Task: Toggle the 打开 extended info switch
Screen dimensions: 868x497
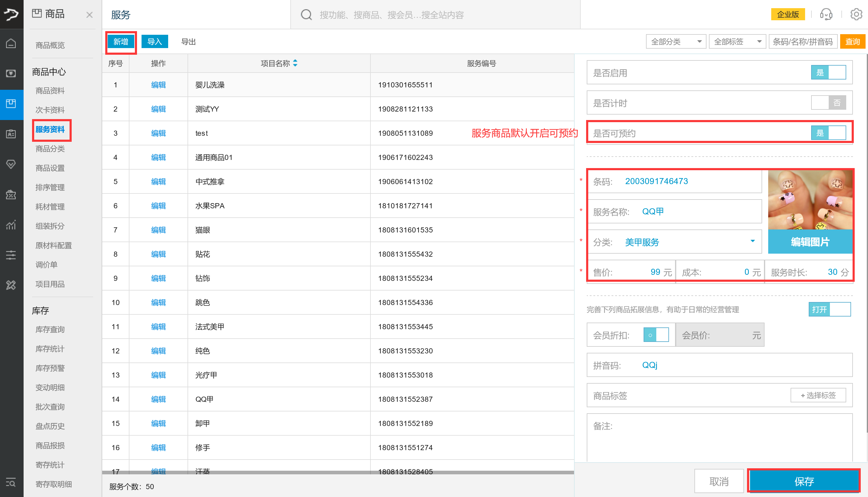Action: point(829,309)
